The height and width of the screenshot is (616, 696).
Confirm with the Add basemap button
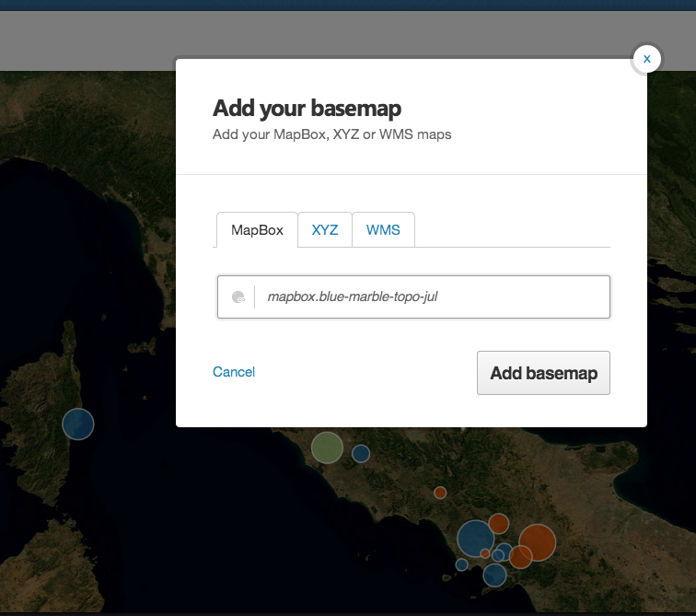coord(543,373)
